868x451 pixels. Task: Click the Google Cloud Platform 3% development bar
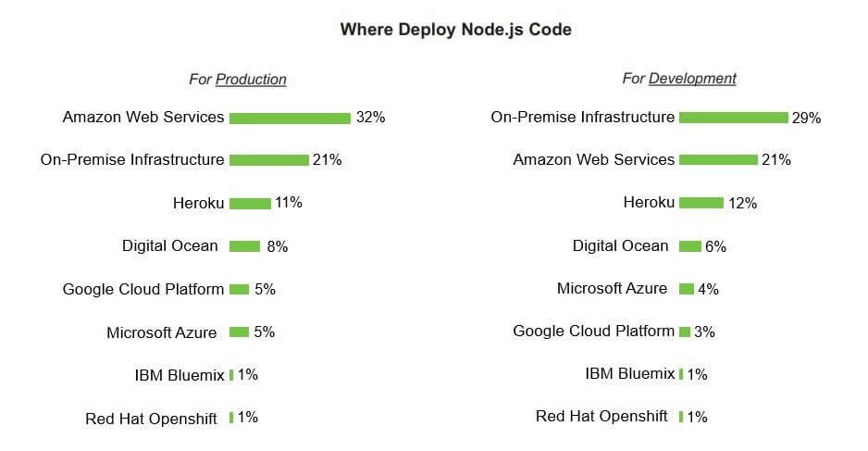685,332
